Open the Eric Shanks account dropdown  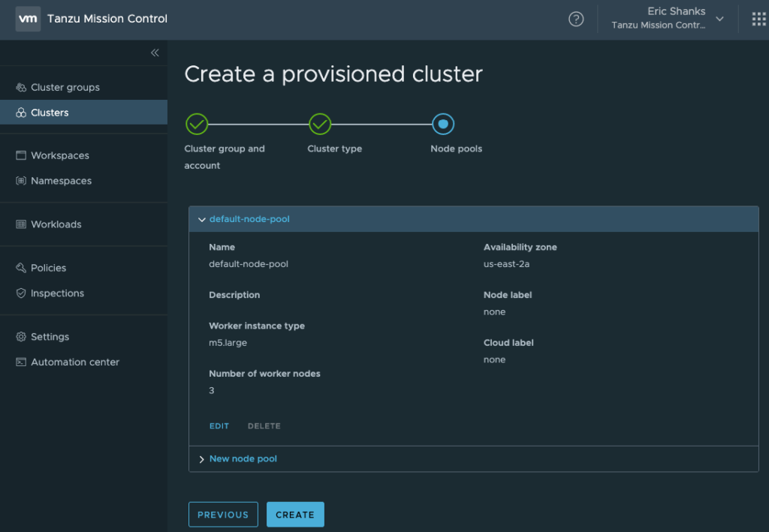pos(719,19)
